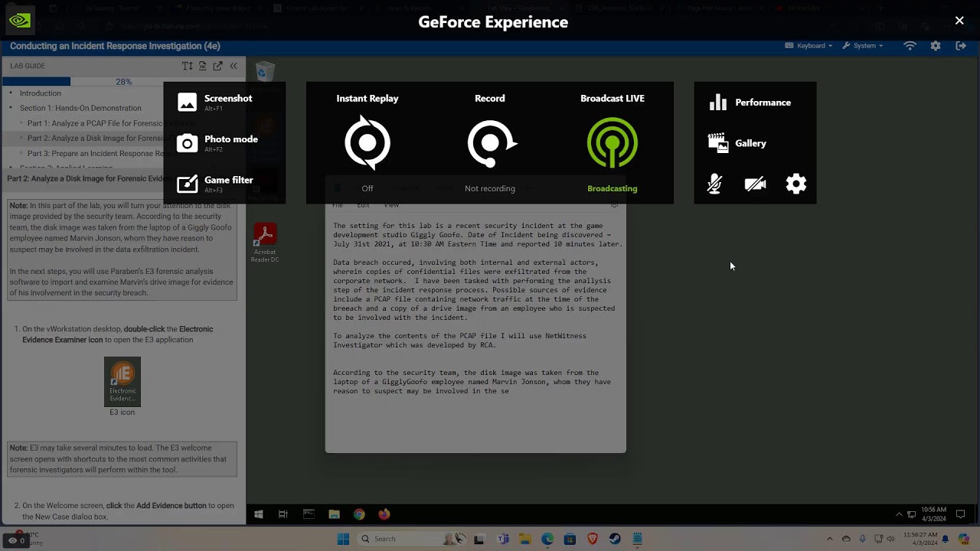980x551 pixels.
Task: Click the E3 icon image in lab guide
Action: 122,382
